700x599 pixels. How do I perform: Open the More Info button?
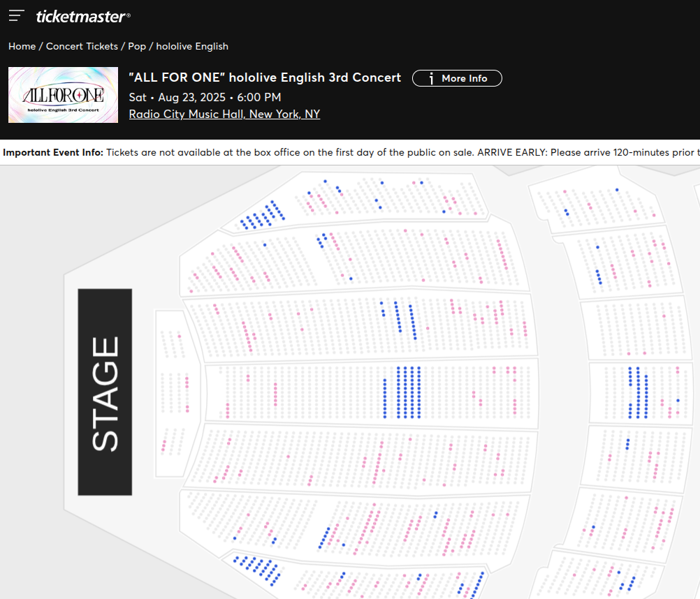click(x=457, y=78)
